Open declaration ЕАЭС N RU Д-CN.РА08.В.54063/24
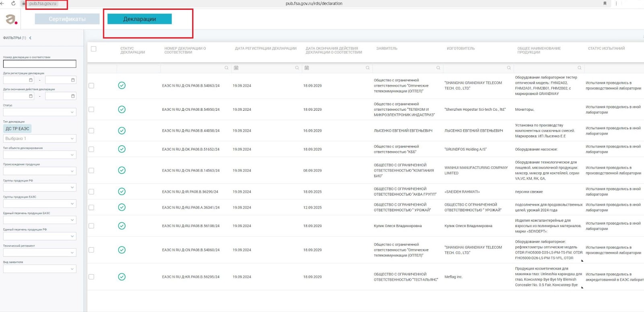This screenshot has width=644, height=312. [x=191, y=86]
